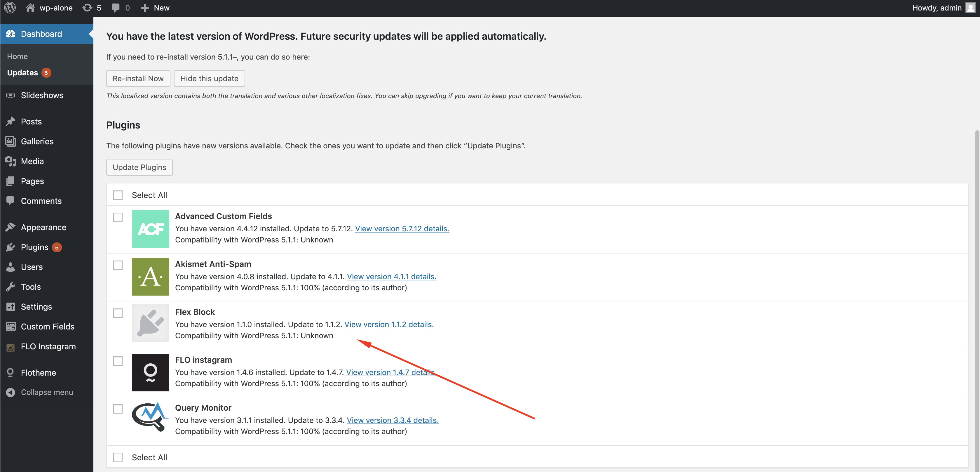
Task: Click the Plugins plug icon in sidebar
Action: click(x=11, y=247)
